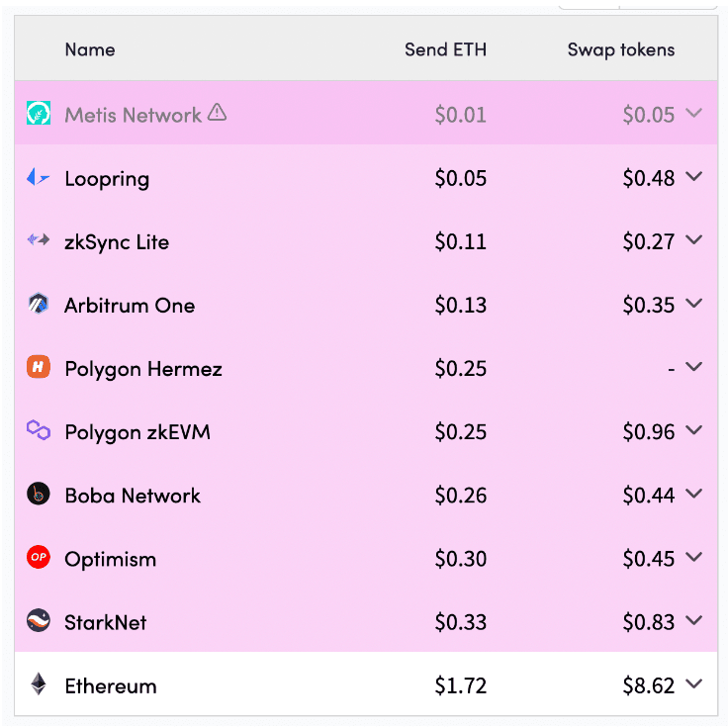Expand the Loopring row chevron
Screen dimensions: 728x728
693,177
